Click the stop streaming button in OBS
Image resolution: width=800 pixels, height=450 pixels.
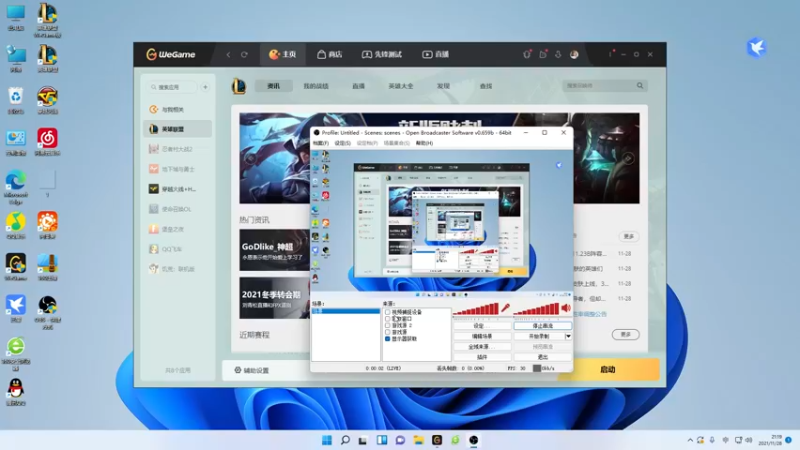[542, 326]
